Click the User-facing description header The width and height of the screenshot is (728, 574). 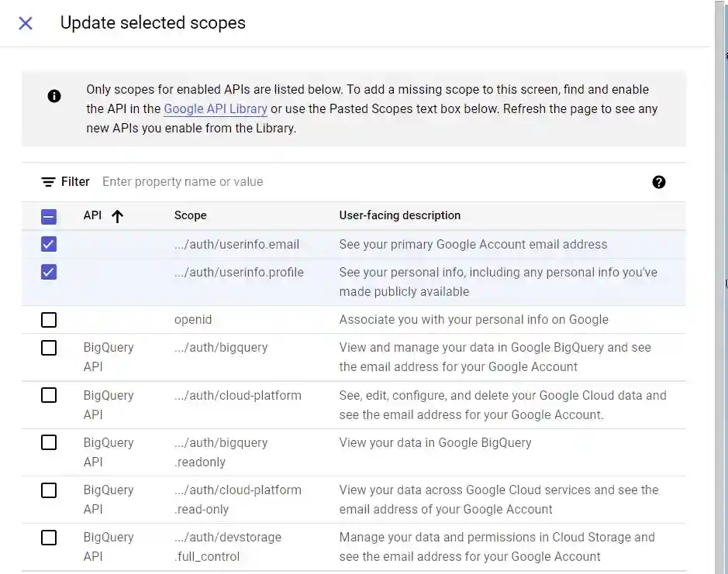click(x=399, y=215)
